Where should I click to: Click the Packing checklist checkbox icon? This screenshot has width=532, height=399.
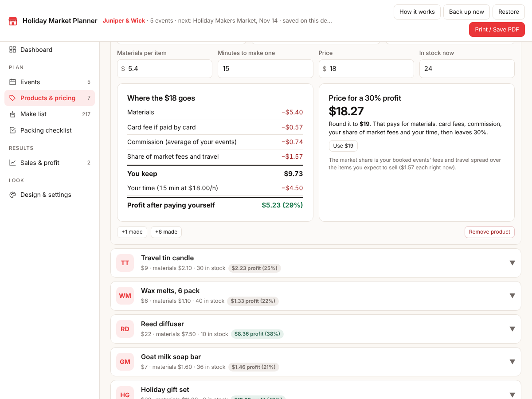12,130
